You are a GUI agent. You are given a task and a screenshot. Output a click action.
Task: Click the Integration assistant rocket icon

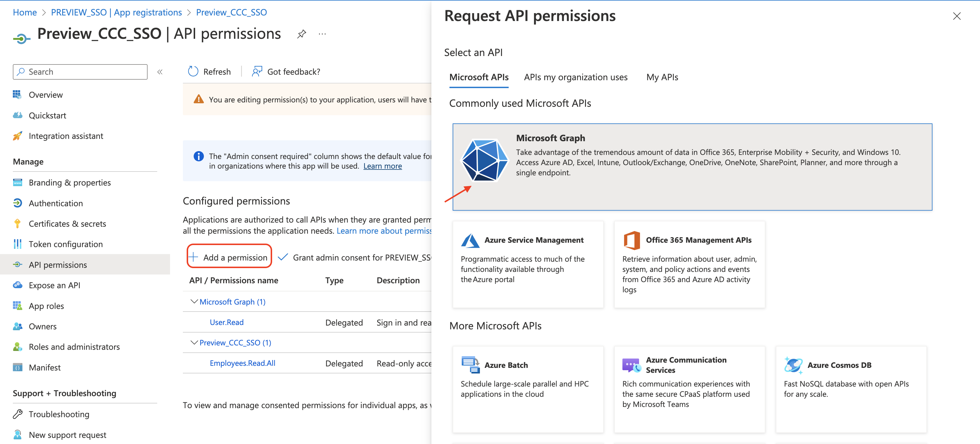point(17,136)
